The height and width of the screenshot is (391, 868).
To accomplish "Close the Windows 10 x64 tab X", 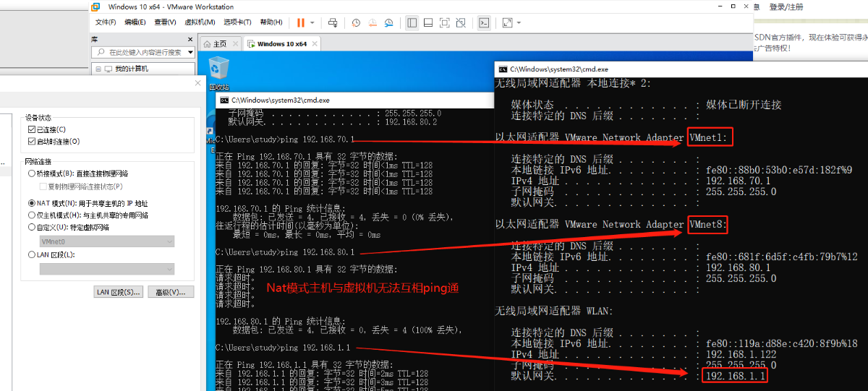I will 315,44.
